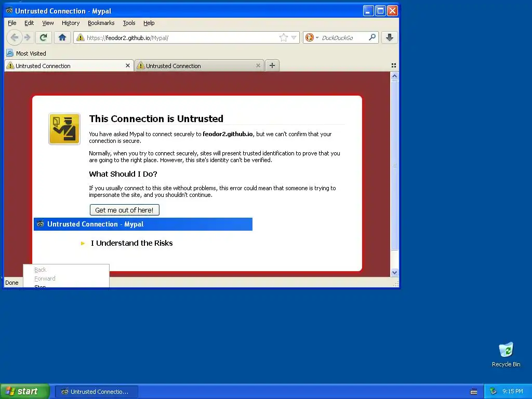
Task: Click the bold feodor2.github.io text
Action: pyautogui.click(x=228, y=134)
